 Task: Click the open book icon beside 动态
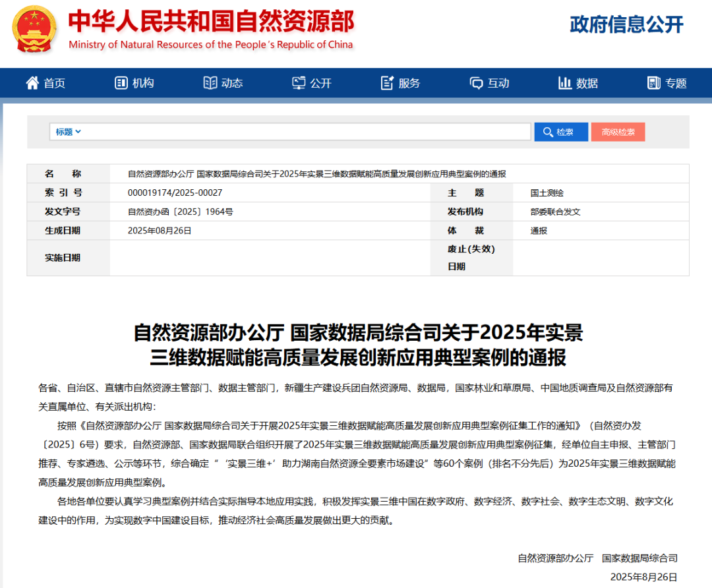point(210,82)
